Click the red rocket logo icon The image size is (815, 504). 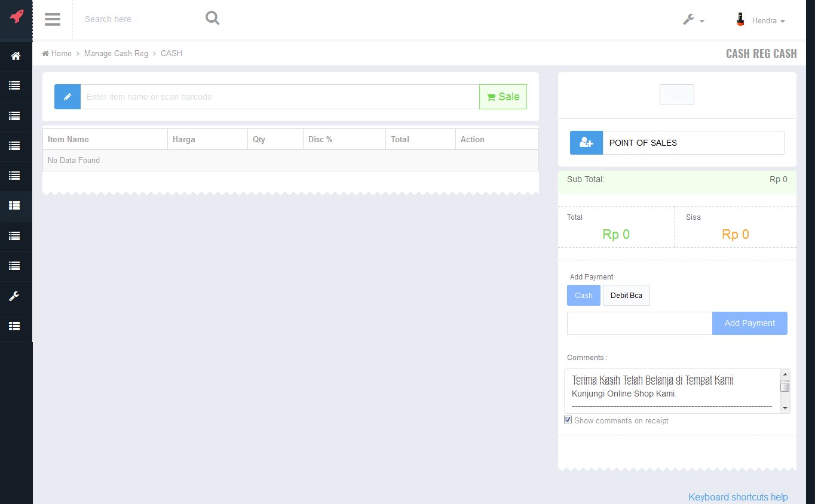pyautogui.click(x=16, y=17)
